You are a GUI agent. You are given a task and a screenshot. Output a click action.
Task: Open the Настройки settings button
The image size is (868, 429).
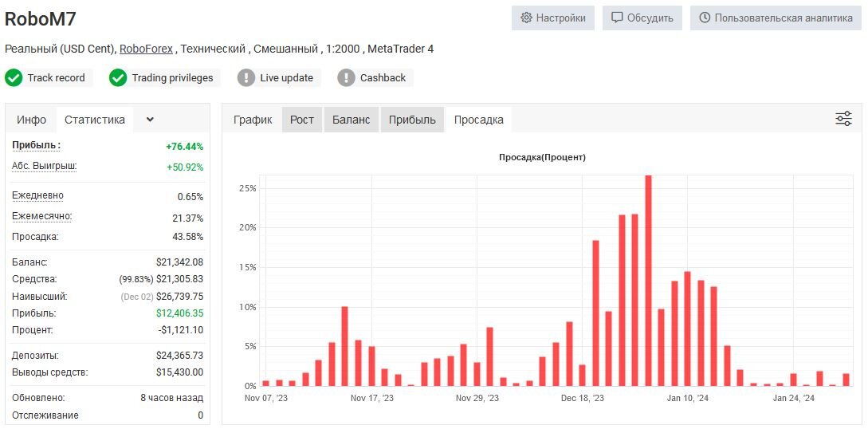tap(552, 18)
